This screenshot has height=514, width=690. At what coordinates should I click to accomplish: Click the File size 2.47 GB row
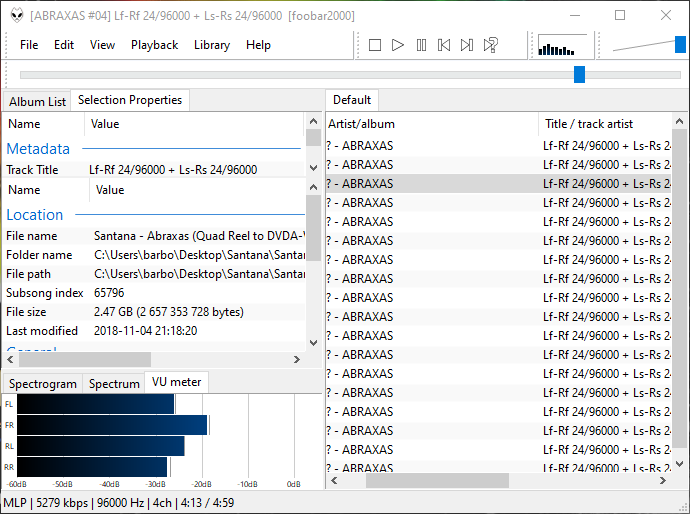(x=154, y=312)
